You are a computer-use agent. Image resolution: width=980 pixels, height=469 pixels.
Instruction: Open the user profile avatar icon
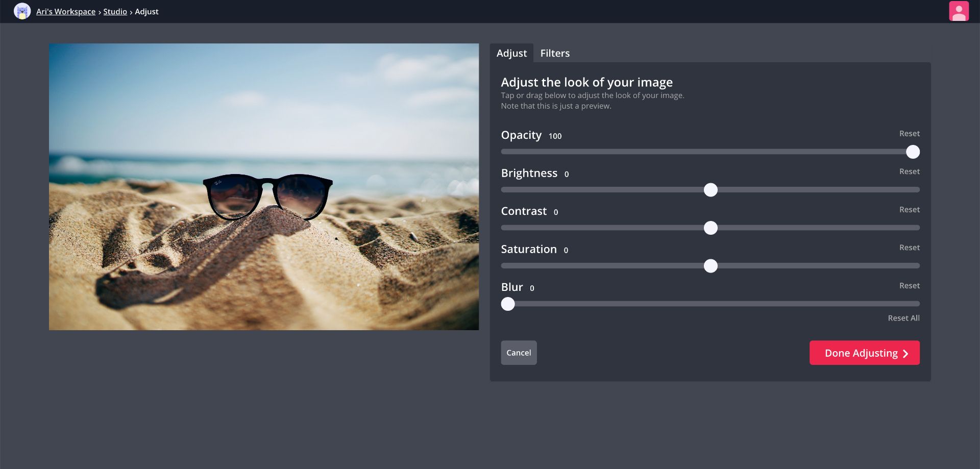point(960,11)
